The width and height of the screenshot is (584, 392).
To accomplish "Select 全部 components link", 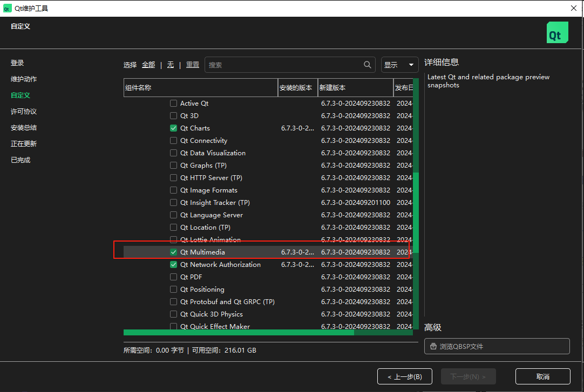I will pyautogui.click(x=148, y=65).
